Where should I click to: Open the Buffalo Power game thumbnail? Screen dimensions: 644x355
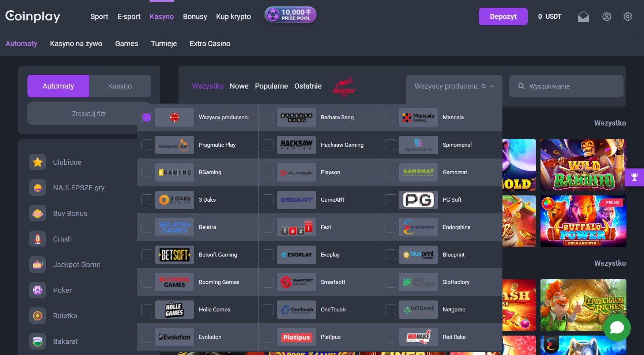(x=583, y=221)
